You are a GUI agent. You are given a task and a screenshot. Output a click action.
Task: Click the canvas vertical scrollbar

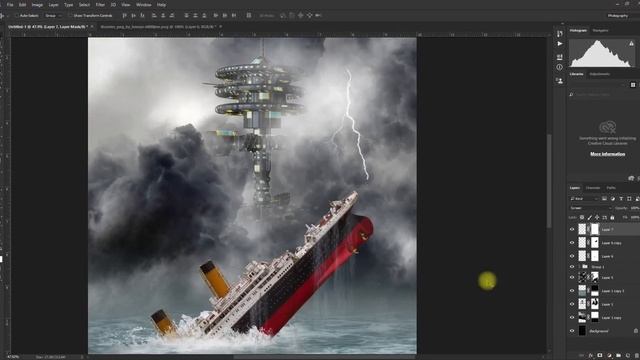click(549, 180)
